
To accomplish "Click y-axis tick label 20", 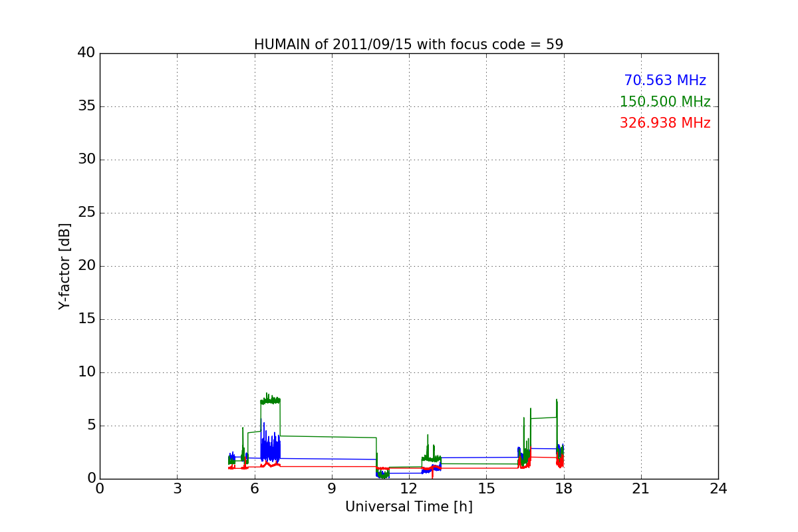I will click(x=86, y=266).
